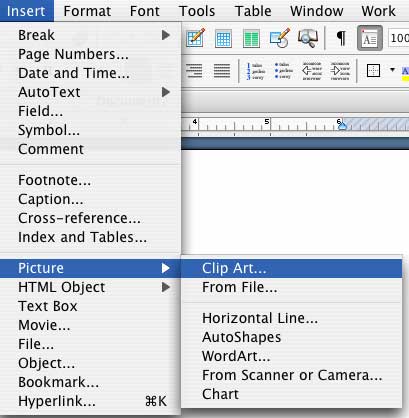Select Clip Art from Picture submenu
Viewport: 409px width, 418px height.
[x=291, y=268]
